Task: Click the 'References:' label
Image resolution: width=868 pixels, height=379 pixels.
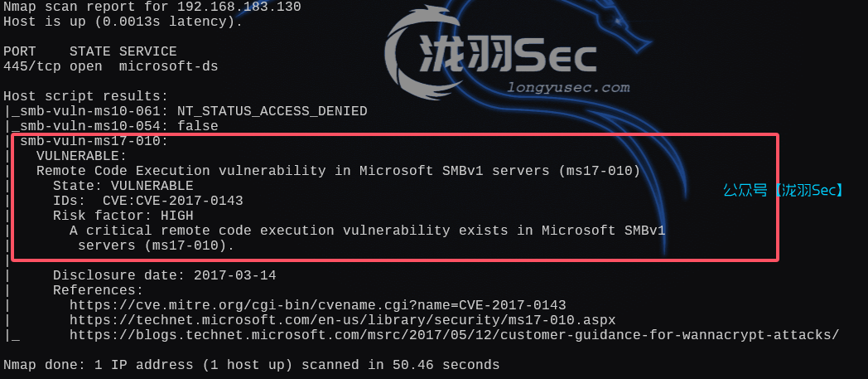Action: (98, 290)
